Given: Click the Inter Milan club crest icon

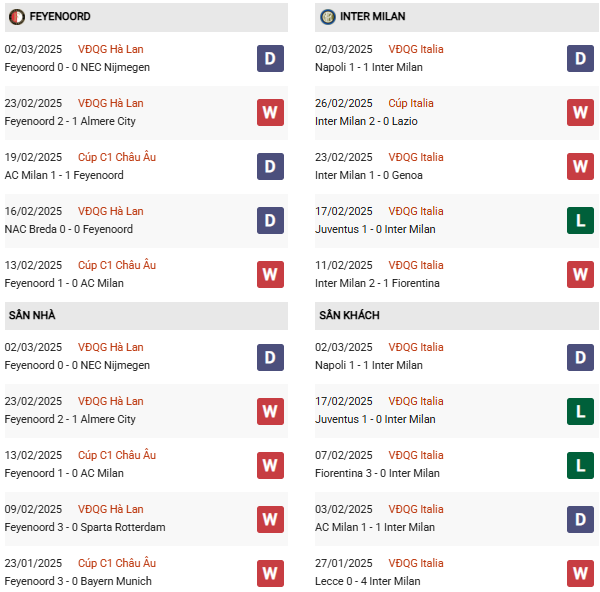Looking at the screenshot, I should pos(328,17).
